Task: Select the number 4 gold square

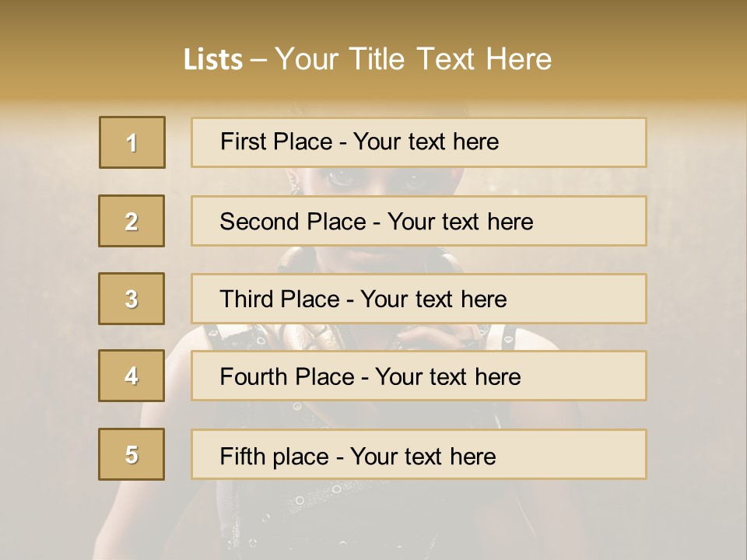Action: tap(132, 376)
